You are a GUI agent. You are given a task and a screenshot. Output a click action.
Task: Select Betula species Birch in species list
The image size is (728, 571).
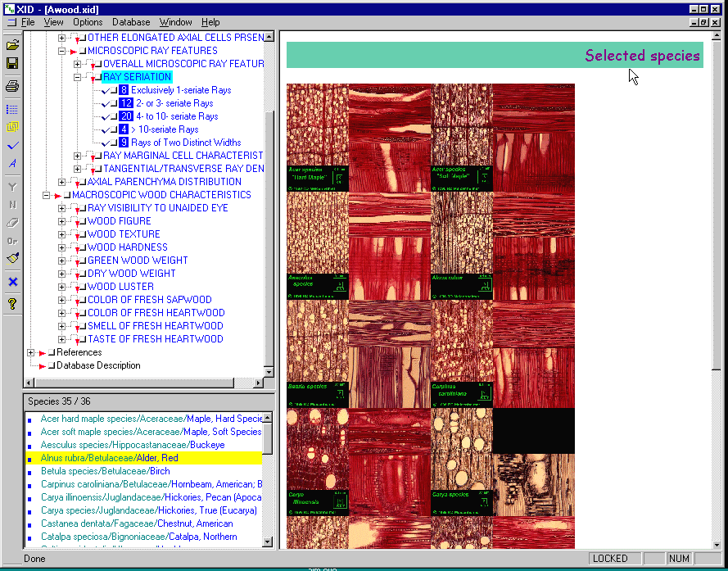point(105,471)
